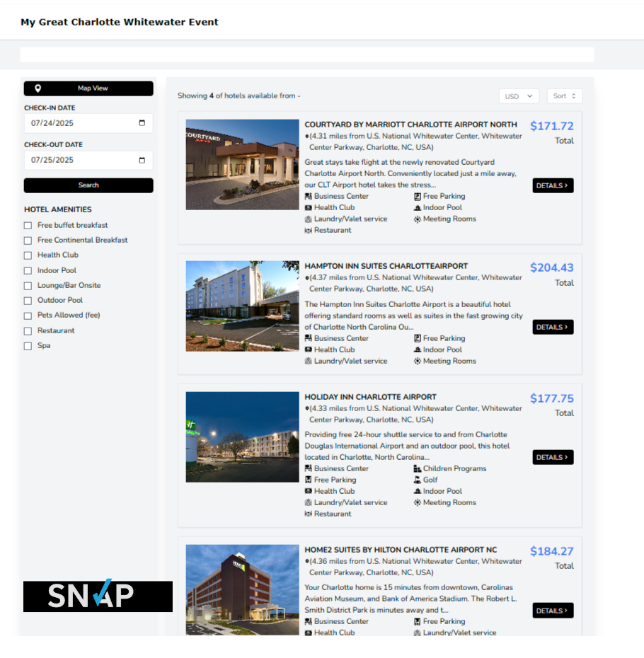Select Lounge/Bar Onsite checkbox
This screenshot has height=658, width=644.
28,286
